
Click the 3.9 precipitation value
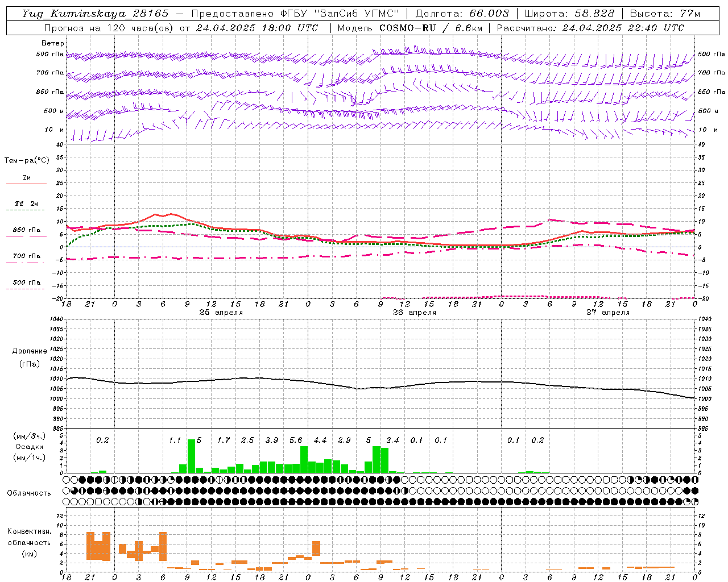(x=272, y=440)
